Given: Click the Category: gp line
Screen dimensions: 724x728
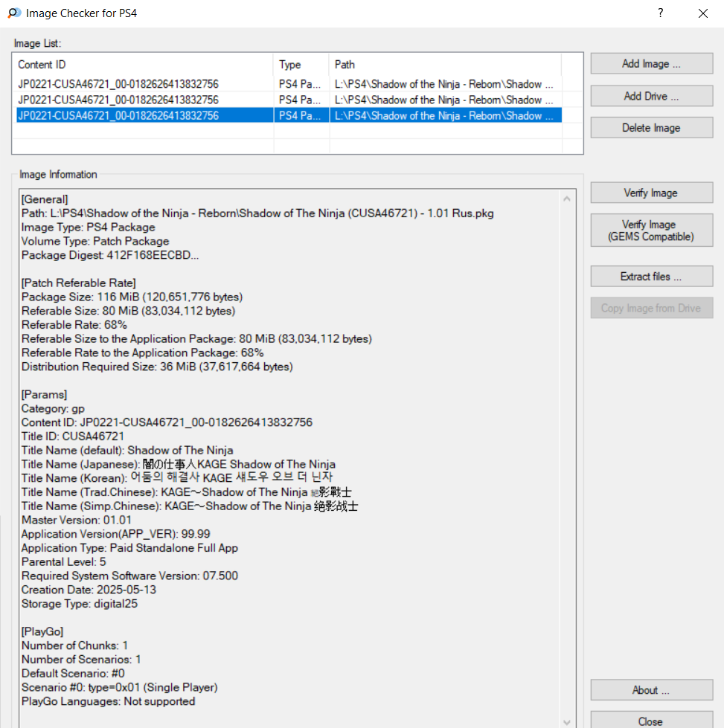Looking at the screenshot, I should click(53, 408).
